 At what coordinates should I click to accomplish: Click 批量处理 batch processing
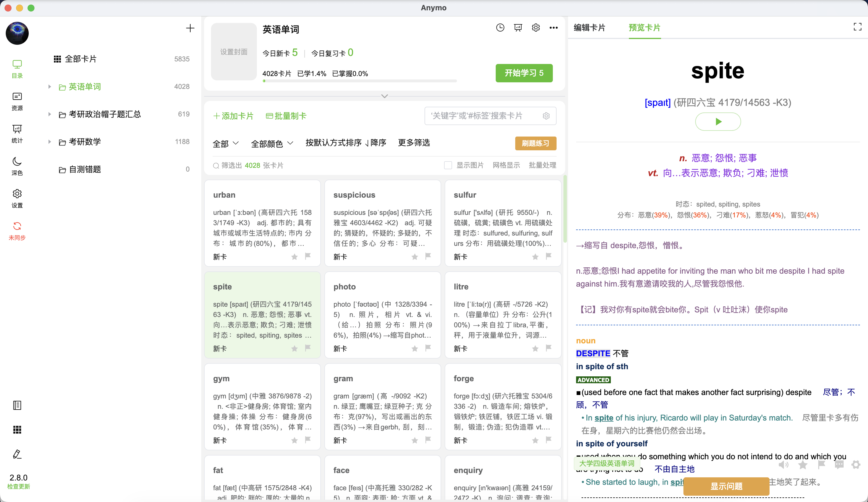pos(542,165)
